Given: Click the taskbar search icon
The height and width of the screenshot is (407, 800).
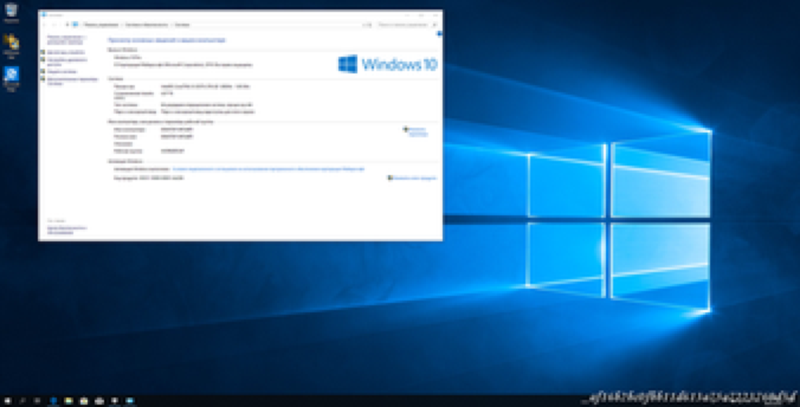Looking at the screenshot, I should click(x=22, y=401).
